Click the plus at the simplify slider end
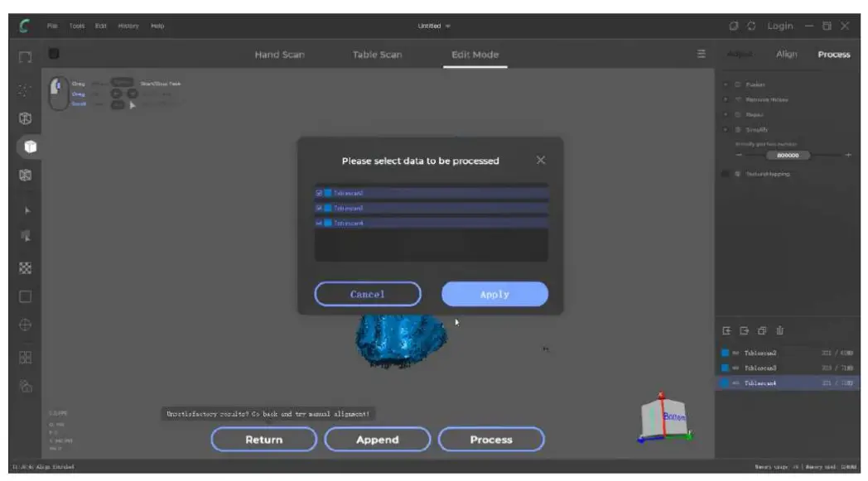 point(848,156)
